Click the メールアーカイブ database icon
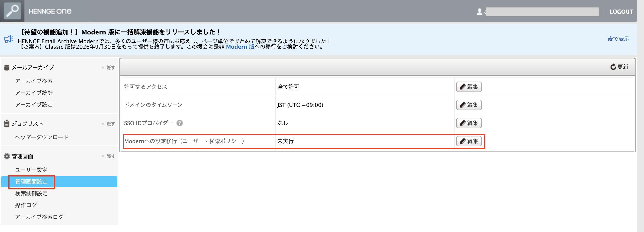Viewport: 644px width, 232px height. [7, 68]
